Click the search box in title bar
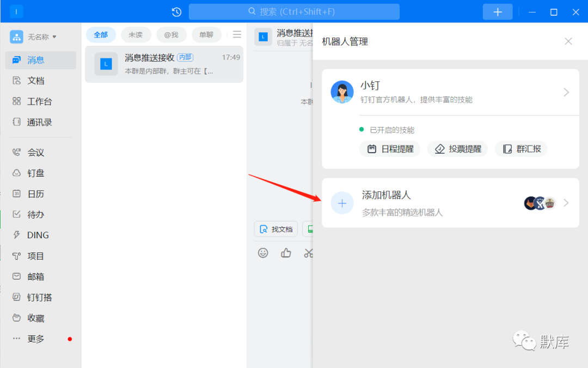588x368 pixels. (294, 11)
